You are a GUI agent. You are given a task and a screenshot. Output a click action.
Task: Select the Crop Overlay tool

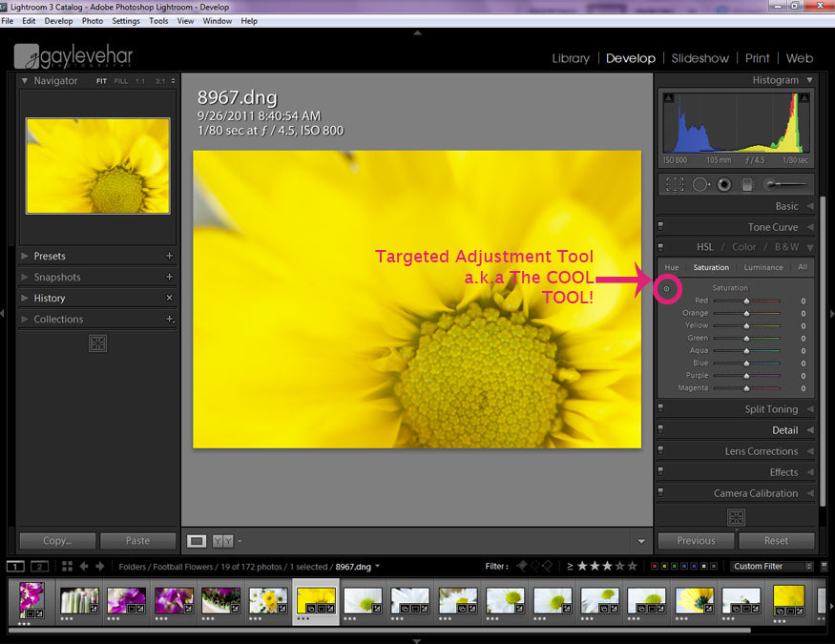(x=675, y=184)
